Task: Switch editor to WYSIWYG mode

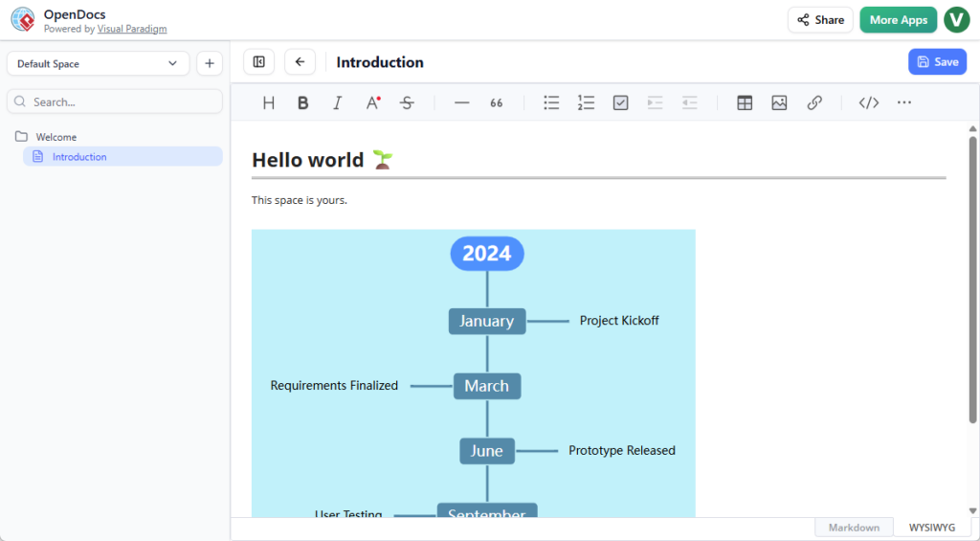Action: 931,528
